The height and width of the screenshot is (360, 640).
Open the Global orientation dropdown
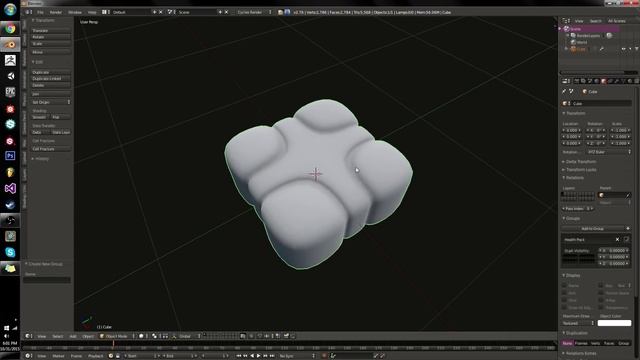point(190,336)
